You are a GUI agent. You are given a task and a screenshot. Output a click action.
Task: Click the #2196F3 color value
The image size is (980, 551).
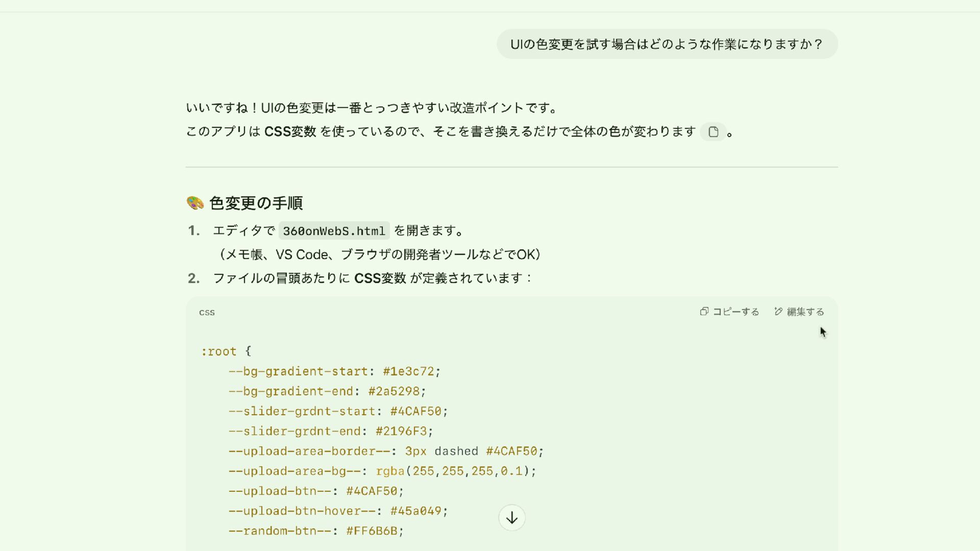pyautogui.click(x=401, y=431)
